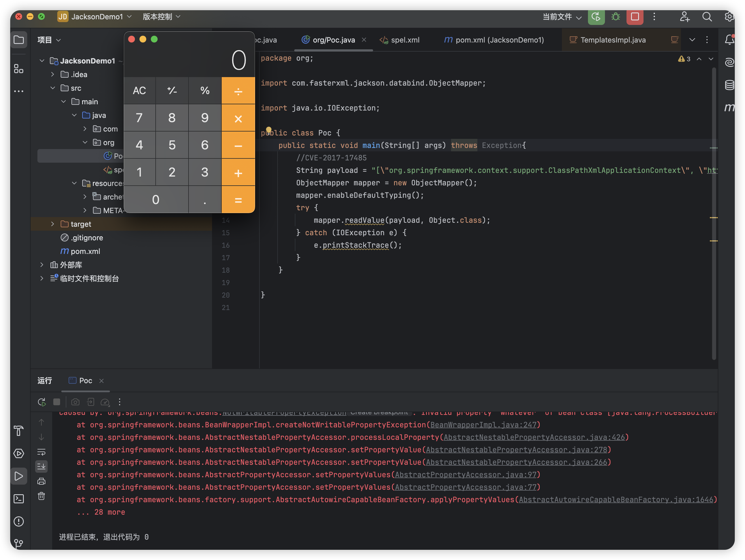Click the percent key in Calculator
Viewport: 745px width, 560px height.
pyautogui.click(x=205, y=91)
